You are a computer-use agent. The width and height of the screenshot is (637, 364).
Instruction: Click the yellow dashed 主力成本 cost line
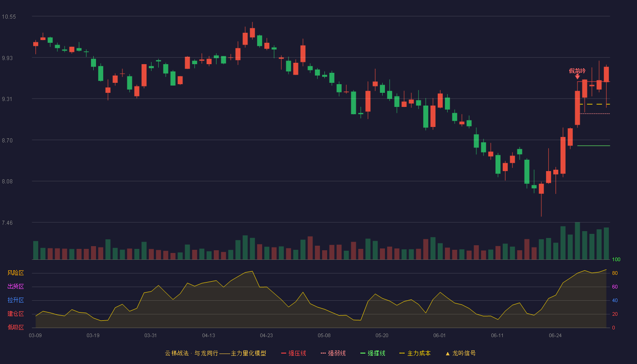[595, 104]
